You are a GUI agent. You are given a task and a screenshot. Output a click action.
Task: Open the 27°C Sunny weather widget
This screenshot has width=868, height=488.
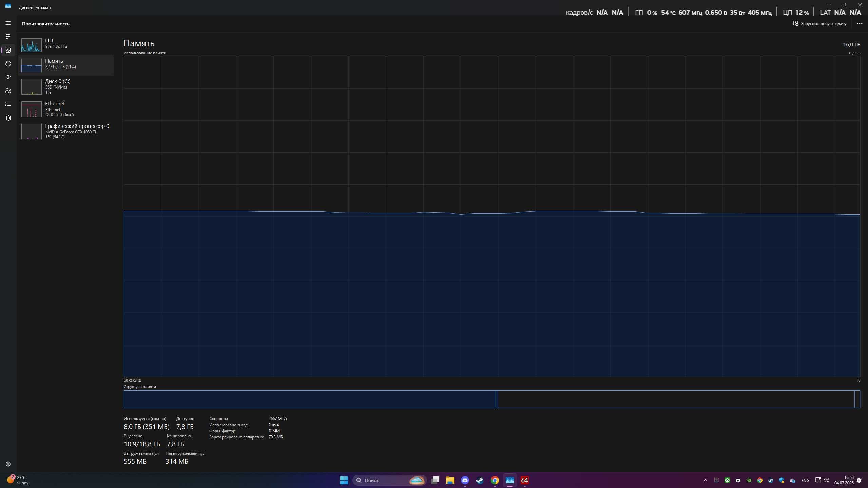coord(18,480)
